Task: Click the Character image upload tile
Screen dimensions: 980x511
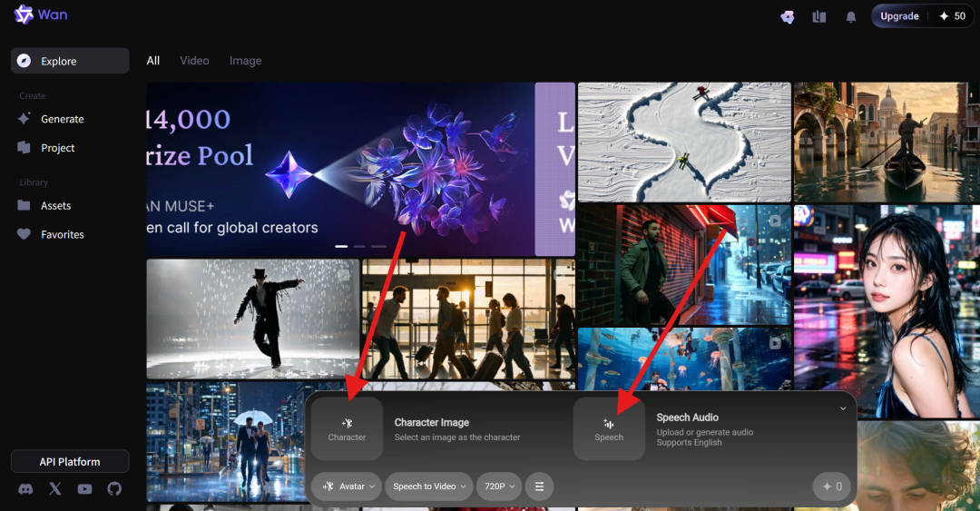Action: [347, 428]
